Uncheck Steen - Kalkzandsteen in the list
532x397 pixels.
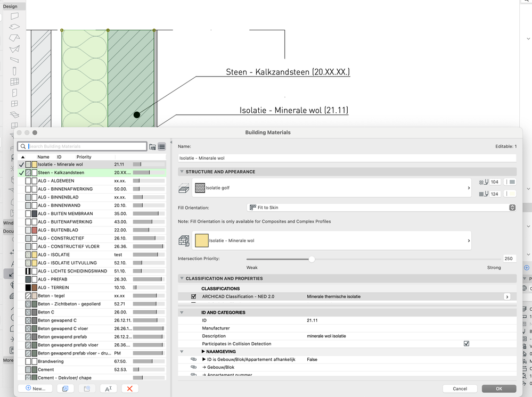(x=21, y=172)
